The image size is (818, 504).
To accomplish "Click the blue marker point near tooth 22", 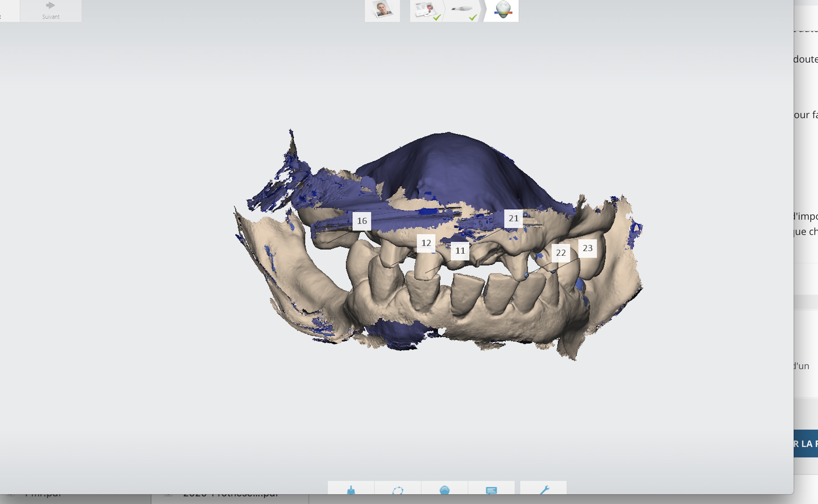I will click(x=527, y=275).
